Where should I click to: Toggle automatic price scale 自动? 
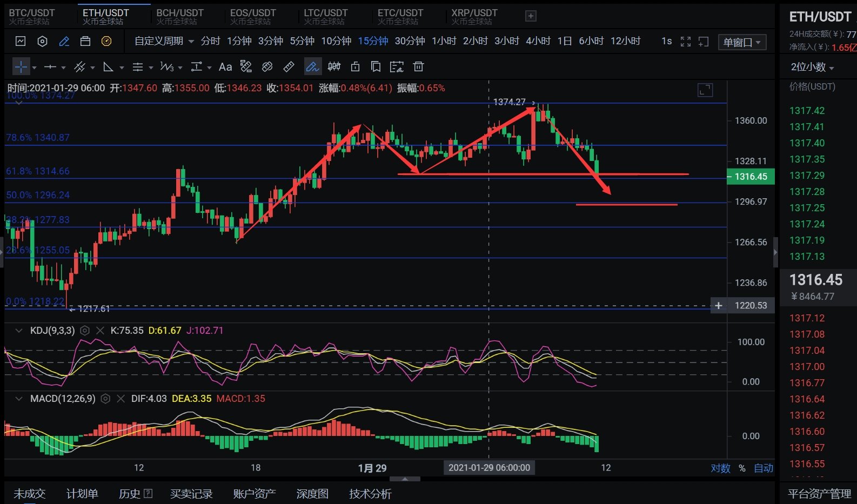[764, 468]
